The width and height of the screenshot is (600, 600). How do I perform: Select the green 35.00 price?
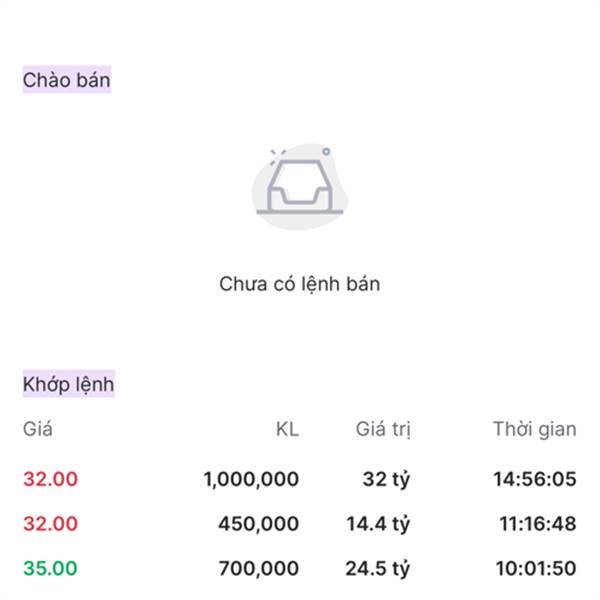tap(51, 568)
